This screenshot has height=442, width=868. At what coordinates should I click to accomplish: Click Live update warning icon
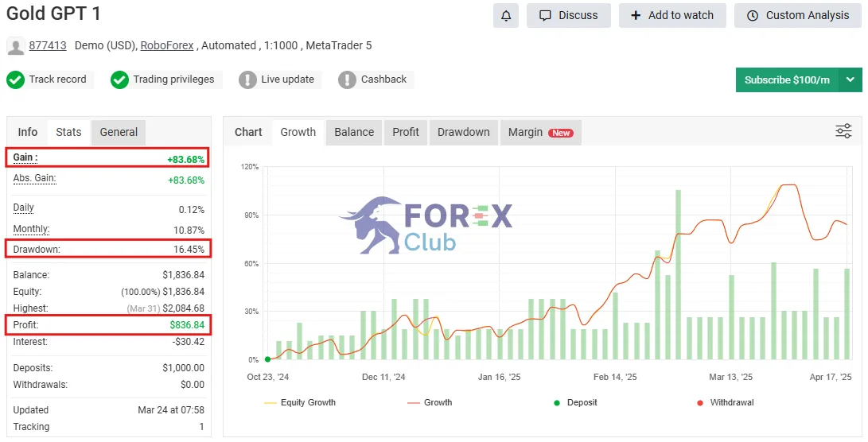[247, 79]
